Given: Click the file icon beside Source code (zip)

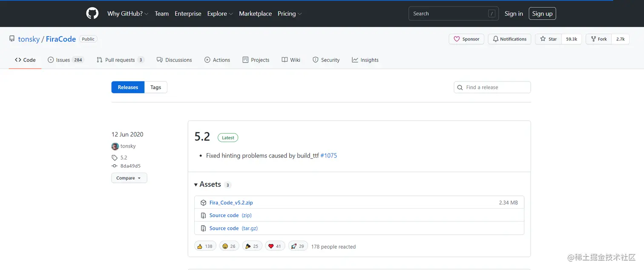Looking at the screenshot, I should tap(204, 215).
